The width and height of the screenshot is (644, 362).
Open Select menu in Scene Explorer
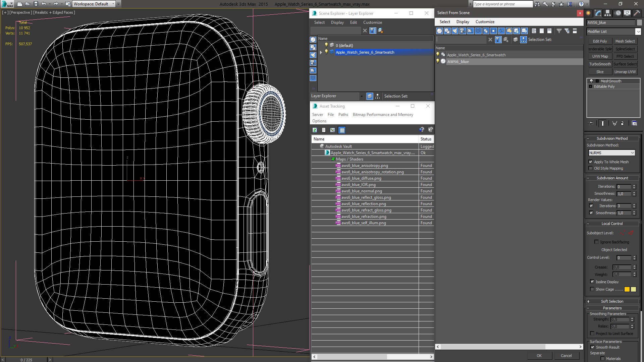pos(319,22)
